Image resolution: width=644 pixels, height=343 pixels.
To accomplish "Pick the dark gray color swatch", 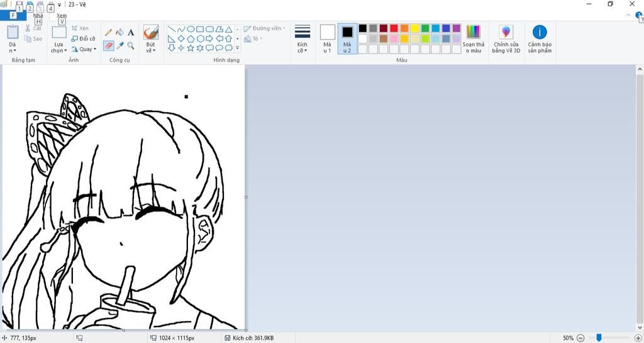I will (373, 28).
